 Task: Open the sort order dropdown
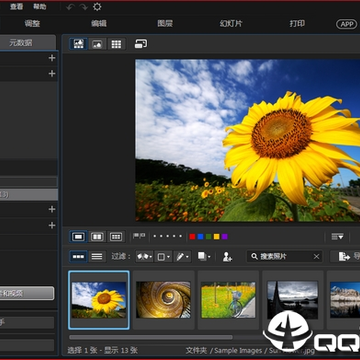(338, 237)
